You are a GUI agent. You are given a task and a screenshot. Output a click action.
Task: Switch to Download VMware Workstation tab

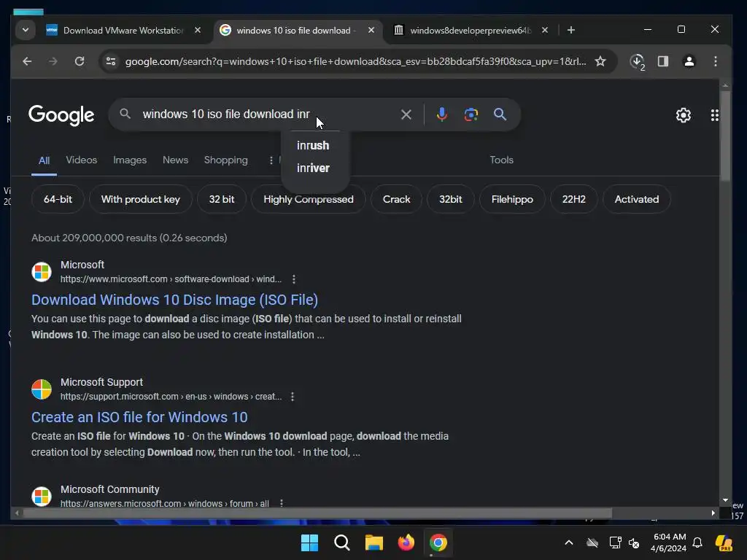pyautogui.click(x=123, y=31)
